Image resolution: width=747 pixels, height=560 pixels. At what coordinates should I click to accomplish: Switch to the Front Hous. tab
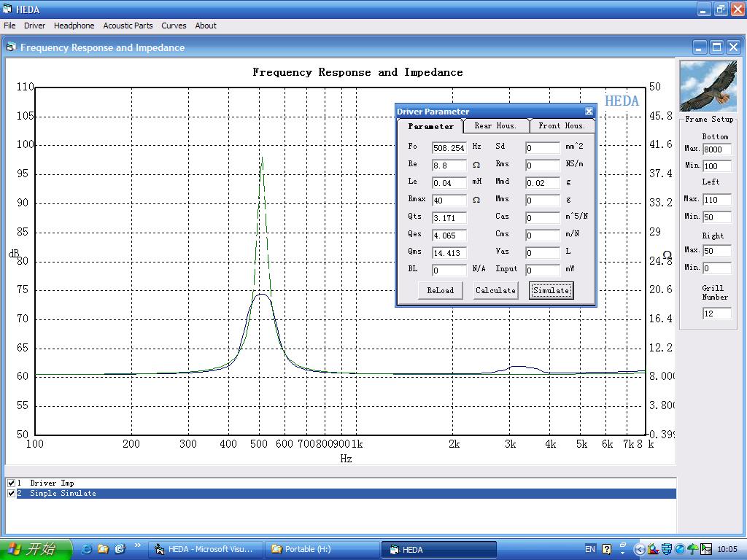(x=561, y=125)
